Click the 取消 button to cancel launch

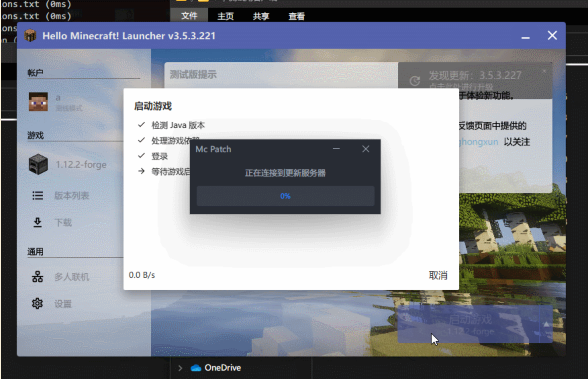click(438, 276)
